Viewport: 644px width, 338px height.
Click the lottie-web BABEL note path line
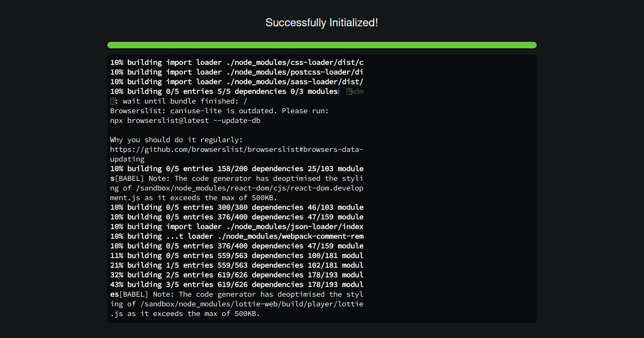(237, 304)
